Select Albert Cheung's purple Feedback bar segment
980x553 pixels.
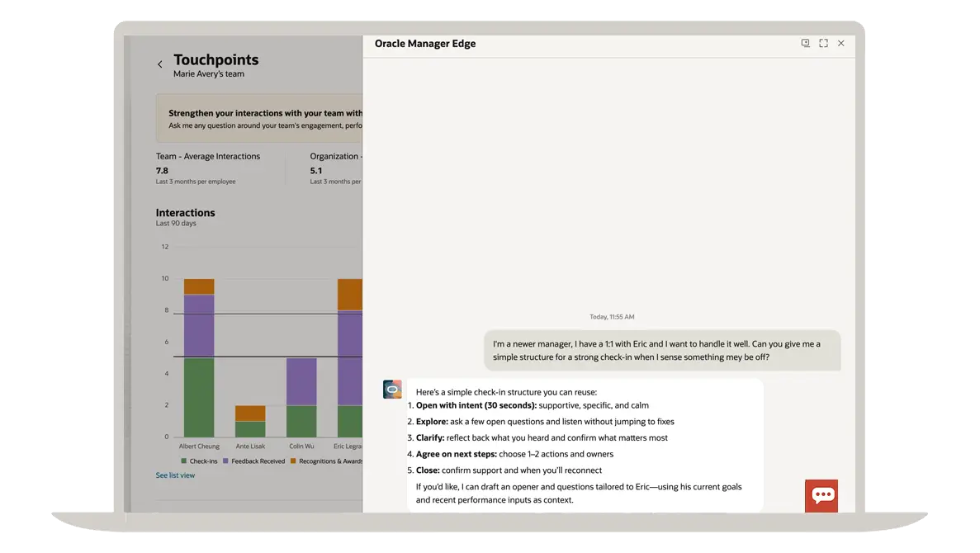199,326
